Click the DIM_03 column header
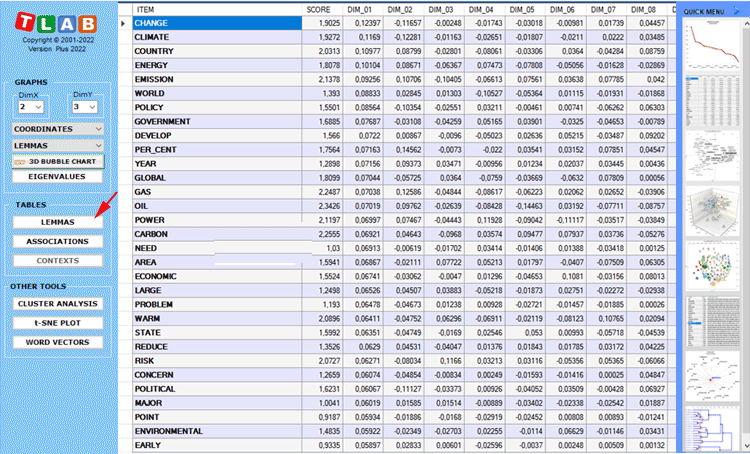Image resolution: width=750 pixels, height=454 pixels. [443, 10]
